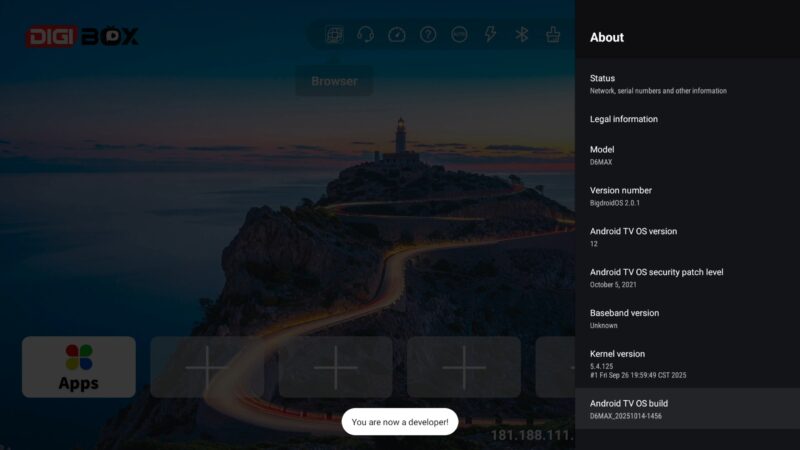Open Legal information
Image resolution: width=800 pixels, height=450 pixels.
pos(687,119)
